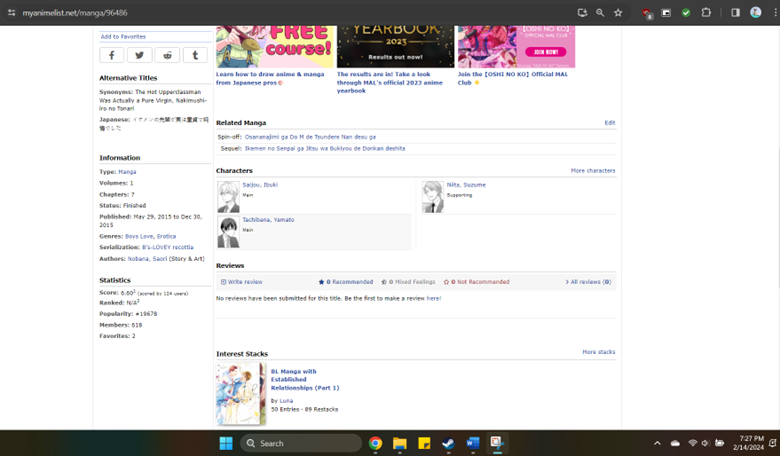Open the Erotica genre link
This screenshot has height=456, width=780.
tap(166, 237)
